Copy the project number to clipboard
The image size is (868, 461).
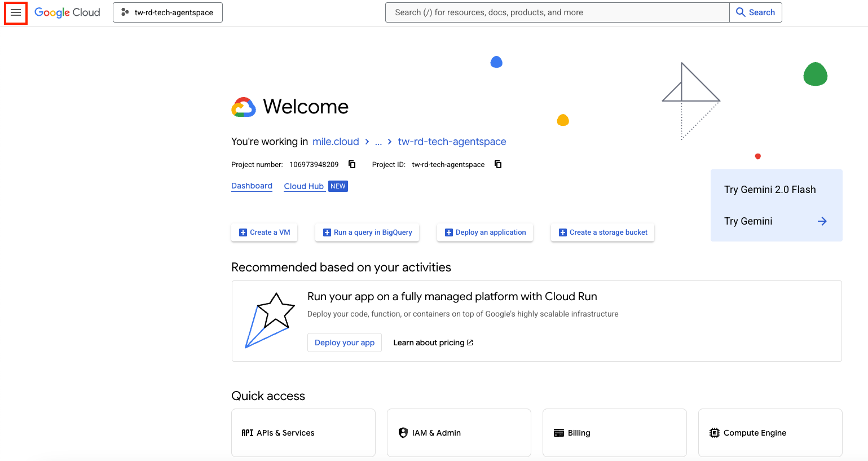(x=352, y=164)
